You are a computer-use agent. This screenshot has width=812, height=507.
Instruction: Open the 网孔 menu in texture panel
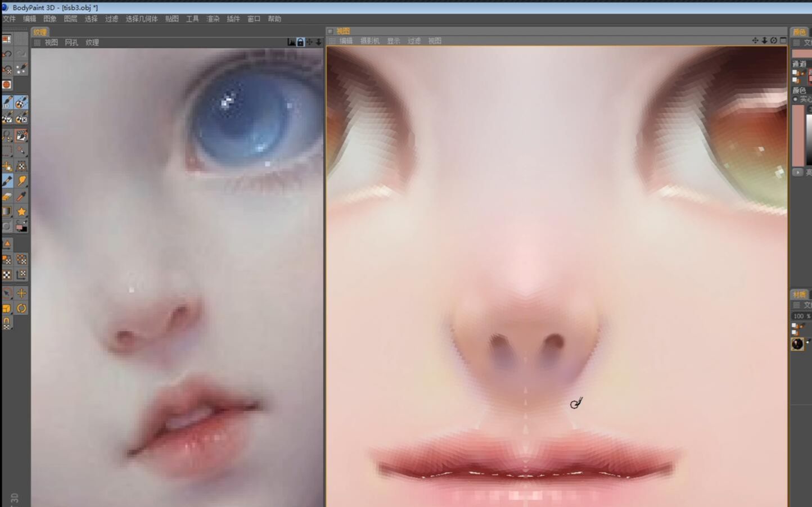click(71, 43)
